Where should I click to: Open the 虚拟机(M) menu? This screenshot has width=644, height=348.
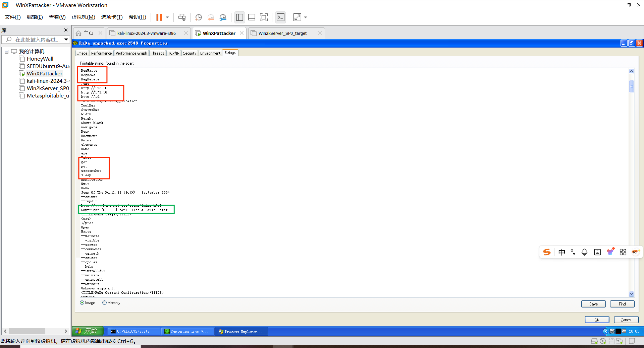click(x=83, y=17)
